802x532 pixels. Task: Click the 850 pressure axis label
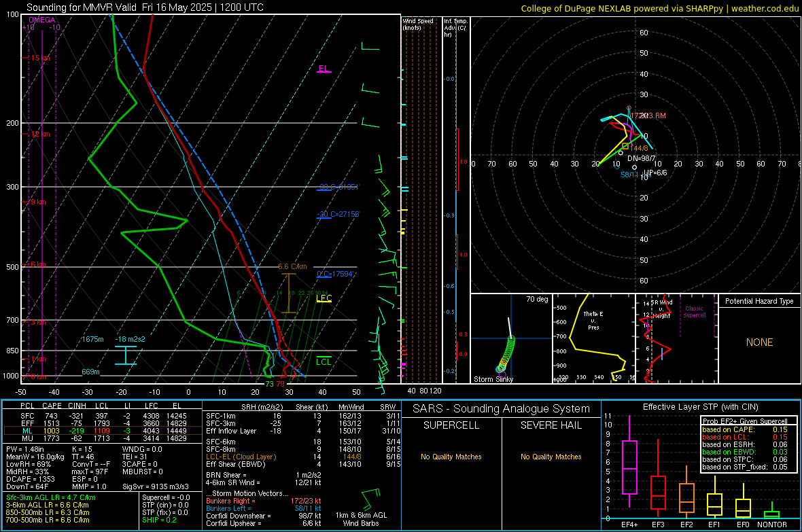(x=12, y=351)
